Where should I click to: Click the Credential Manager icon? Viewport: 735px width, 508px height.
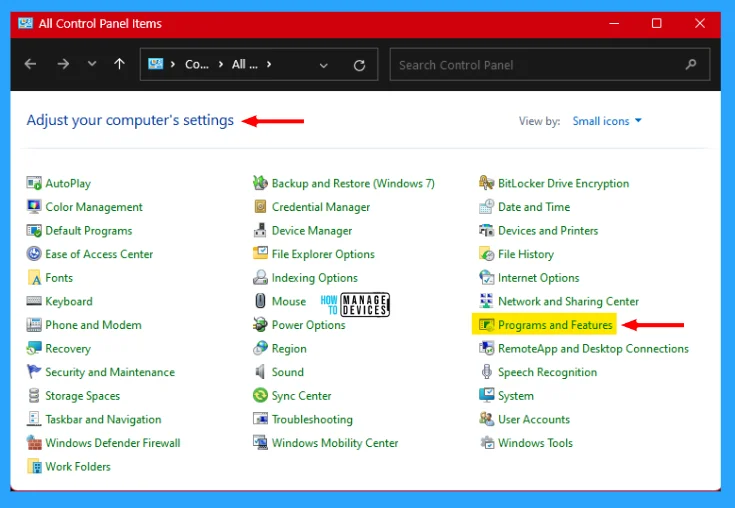tap(260, 206)
